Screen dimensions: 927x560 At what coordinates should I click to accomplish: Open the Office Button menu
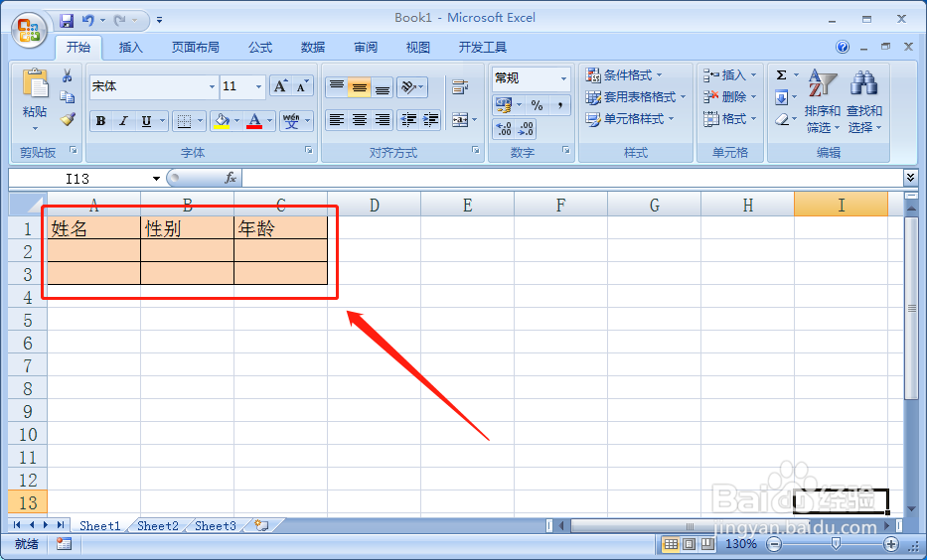pos(29,30)
